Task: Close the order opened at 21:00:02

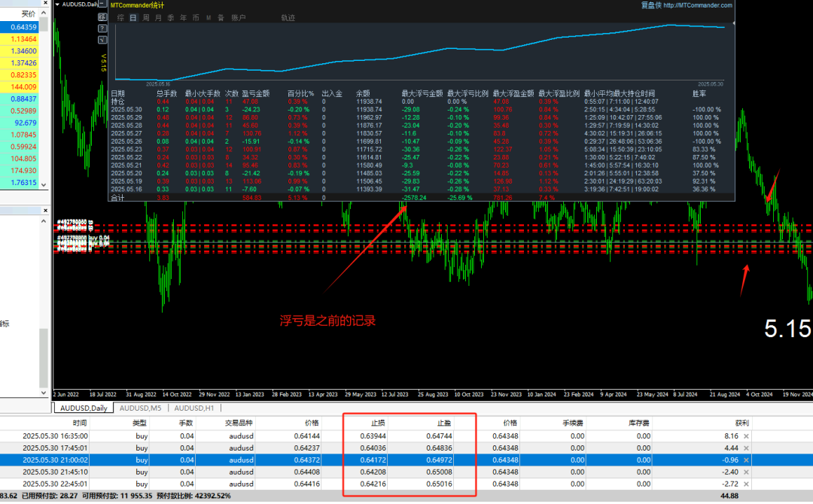Action: pyautogui.click(x=746, y=460)
